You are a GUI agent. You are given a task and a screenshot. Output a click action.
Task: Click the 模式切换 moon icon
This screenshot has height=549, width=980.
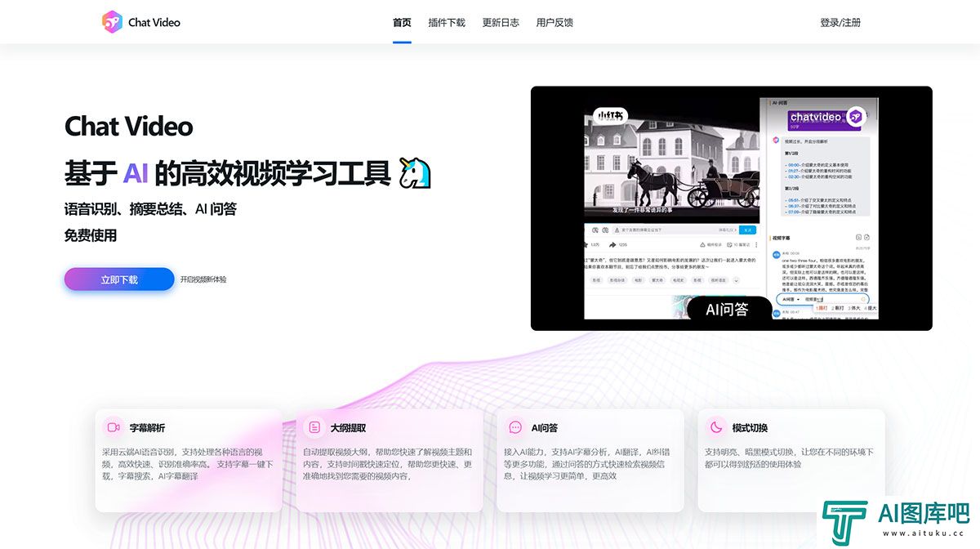(716, 427)
